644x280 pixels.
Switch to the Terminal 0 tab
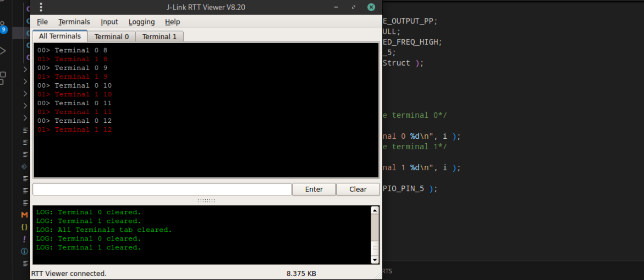click(x=112, y=37)
